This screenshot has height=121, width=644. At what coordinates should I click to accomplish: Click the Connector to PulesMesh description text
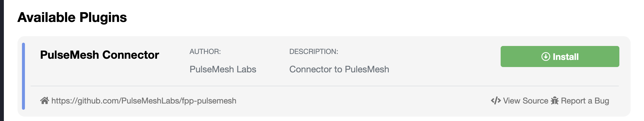[339, 69]
